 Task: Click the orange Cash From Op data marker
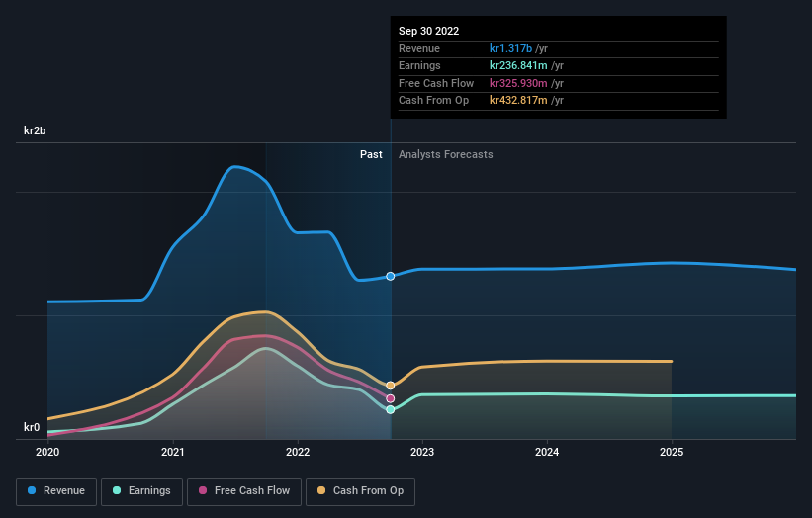click(391, 386)
